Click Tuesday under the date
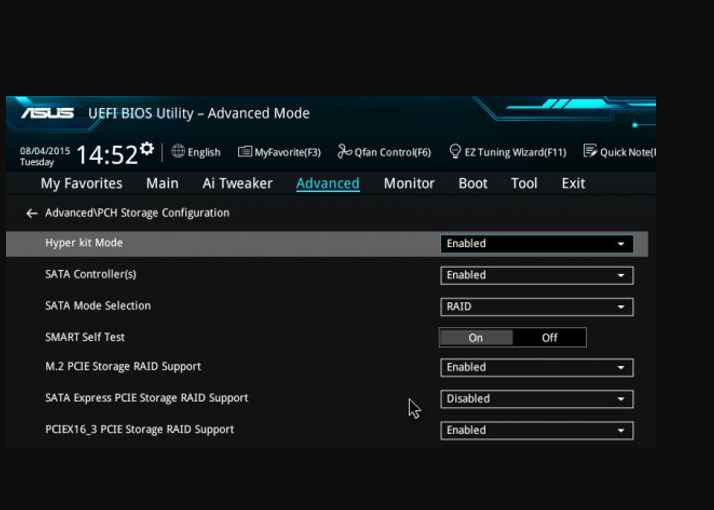 (x=37, y=162)
